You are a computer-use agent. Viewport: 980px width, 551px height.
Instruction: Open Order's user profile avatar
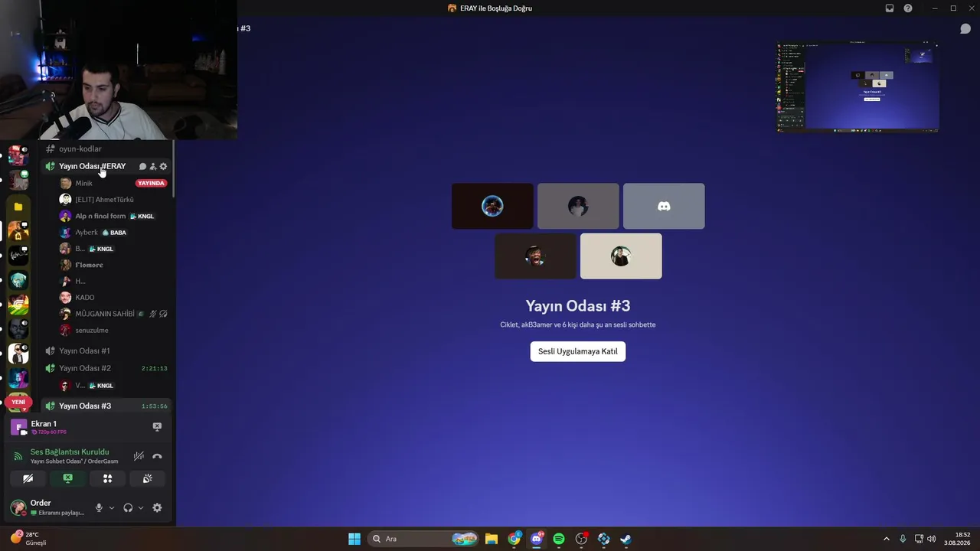(18, 507)
